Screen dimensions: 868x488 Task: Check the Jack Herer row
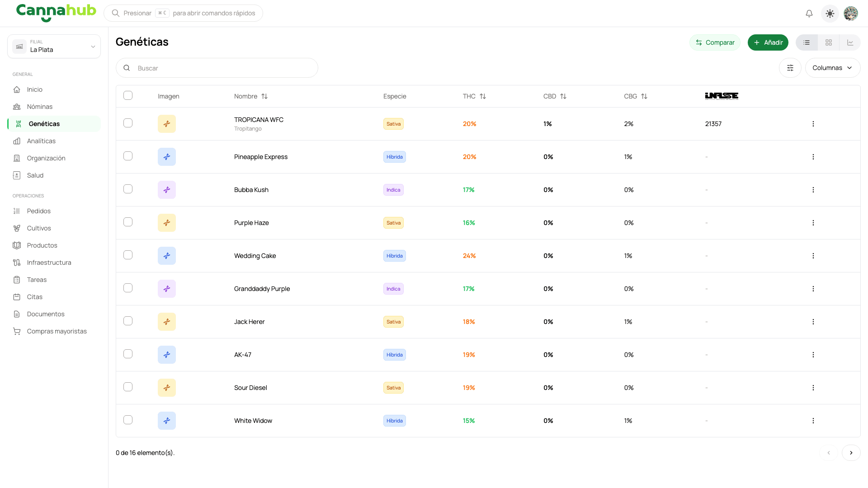tap(128, 321)
